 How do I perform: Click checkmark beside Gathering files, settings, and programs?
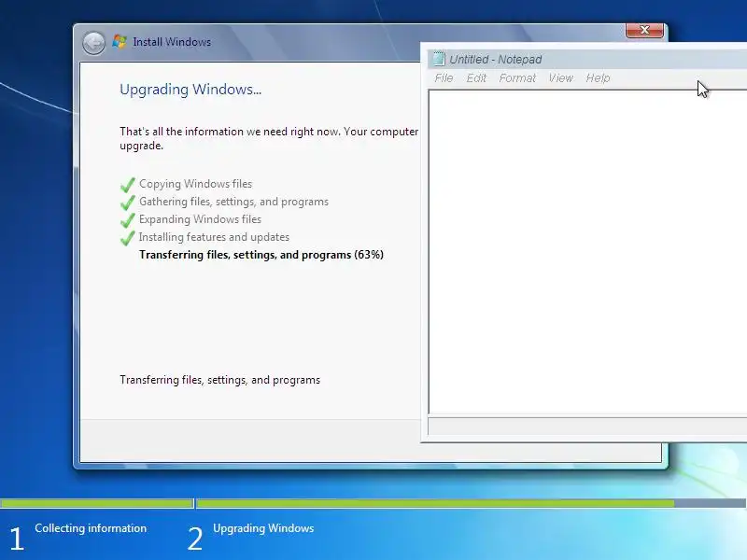[x=127, y=202]
